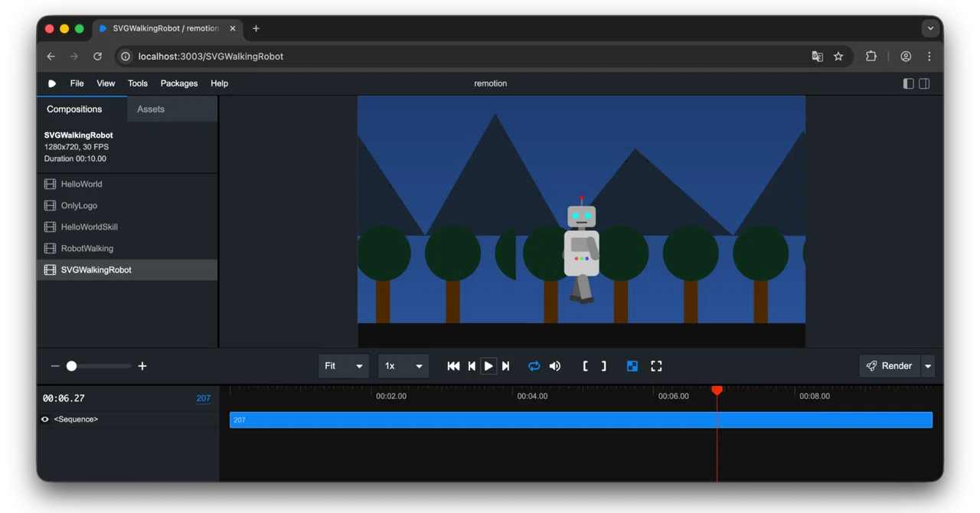
Task: Select the RobotWalking composition
Action: 127,248
